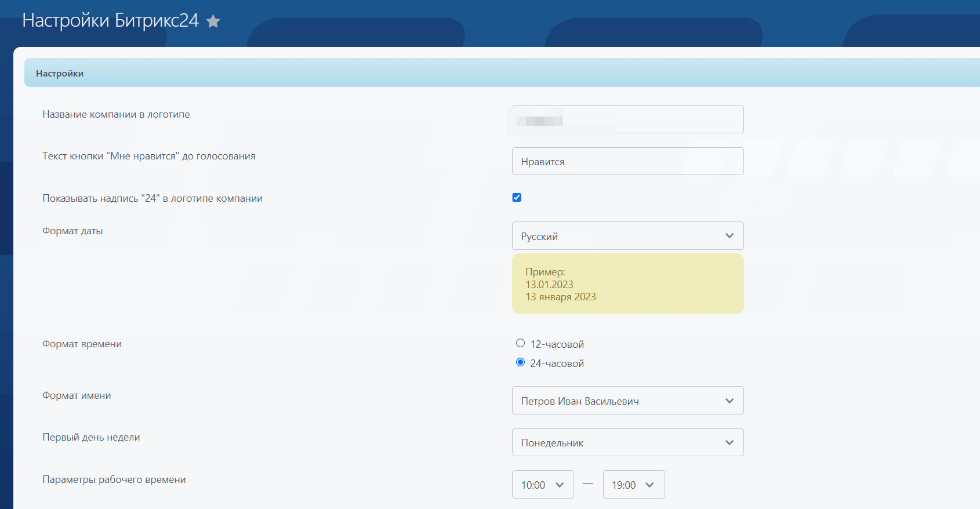Click the label Формат времени

(82, 344)
